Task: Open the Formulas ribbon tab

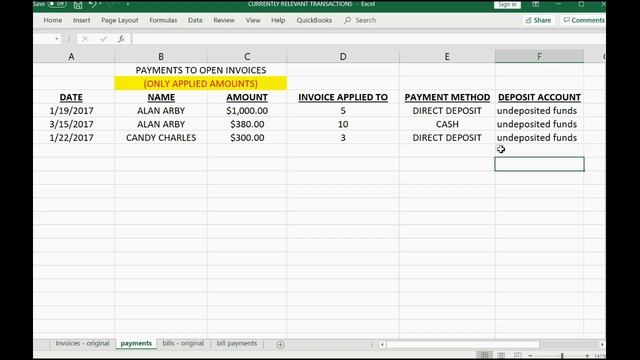Action: click(x=163, y=20)
